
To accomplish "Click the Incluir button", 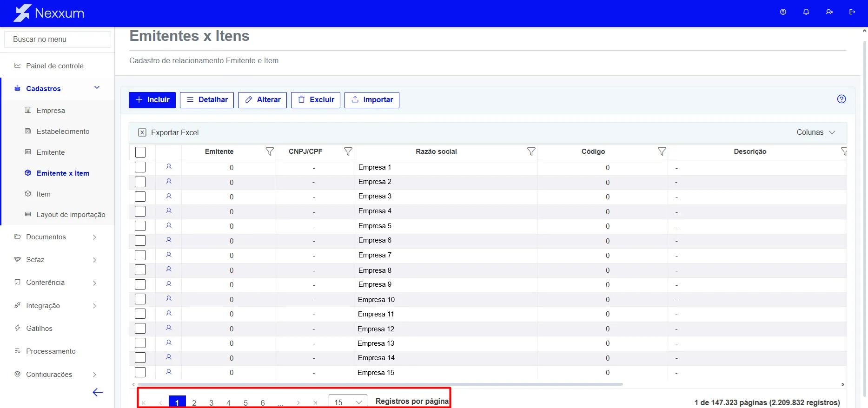I will (x=152, y=100).
